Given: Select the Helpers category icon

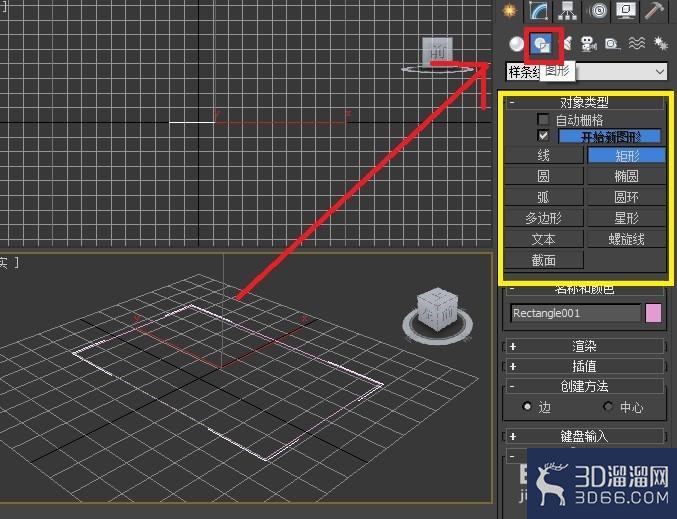Looking at the screenshot, I should [613, 44].
